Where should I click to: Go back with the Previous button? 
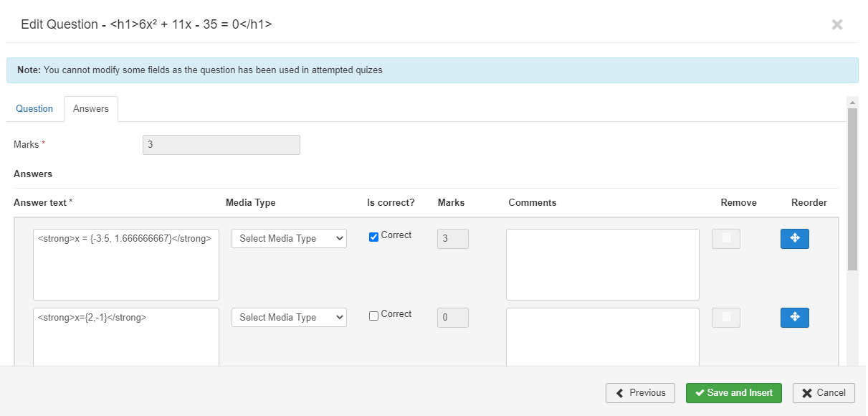(640, 393)
